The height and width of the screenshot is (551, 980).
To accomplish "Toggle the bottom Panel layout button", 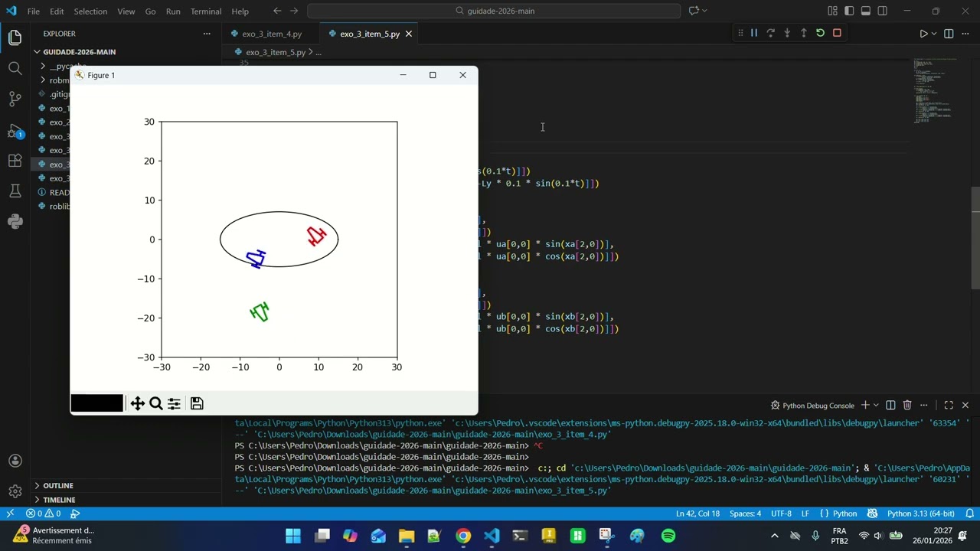I will coord(866,11).
